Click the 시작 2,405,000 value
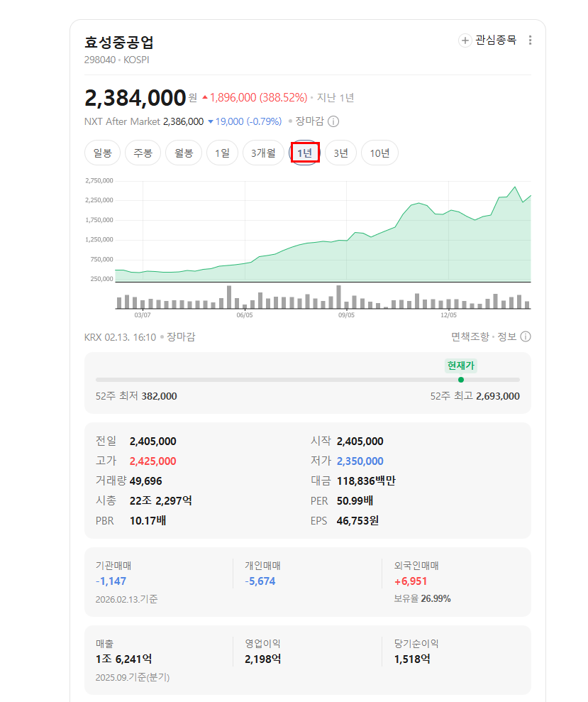The height and width of the screenshot is (702, 588). [x=360, y=442]
